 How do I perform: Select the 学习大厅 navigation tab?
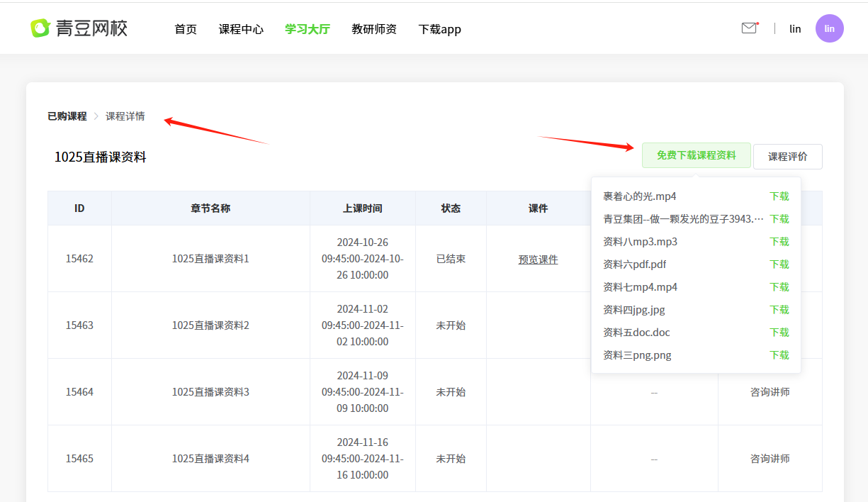pyautogui.click(x=308, y=29)
